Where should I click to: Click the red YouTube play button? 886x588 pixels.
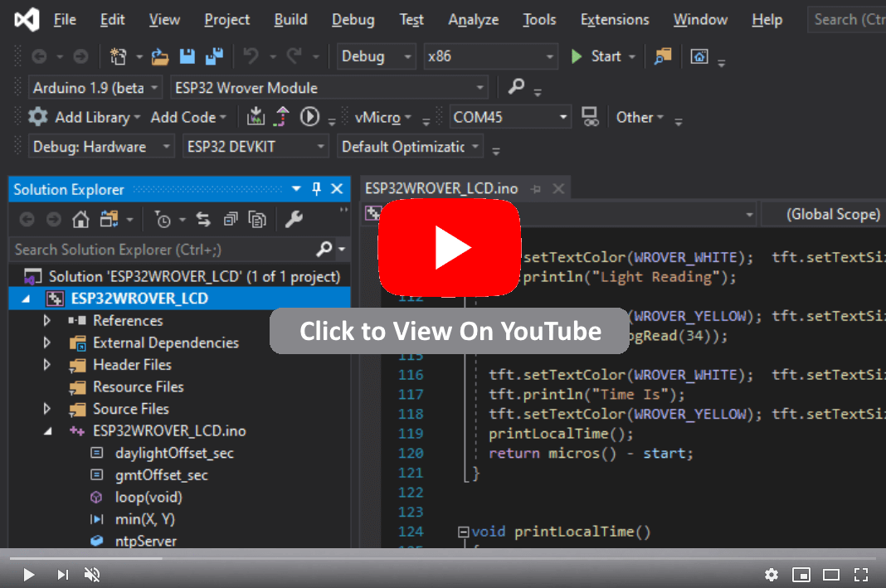(x=449, y=247)
